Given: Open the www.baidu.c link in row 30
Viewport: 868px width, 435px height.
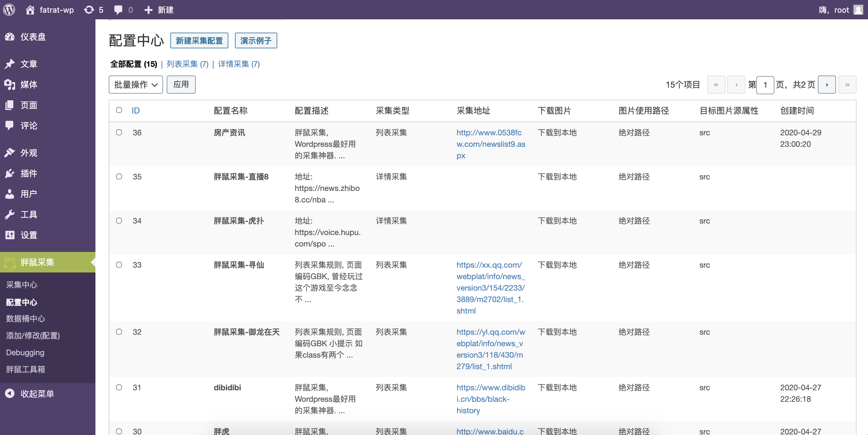Looking at the screenshot, I should pyautogui.click(x=490, y=431).
